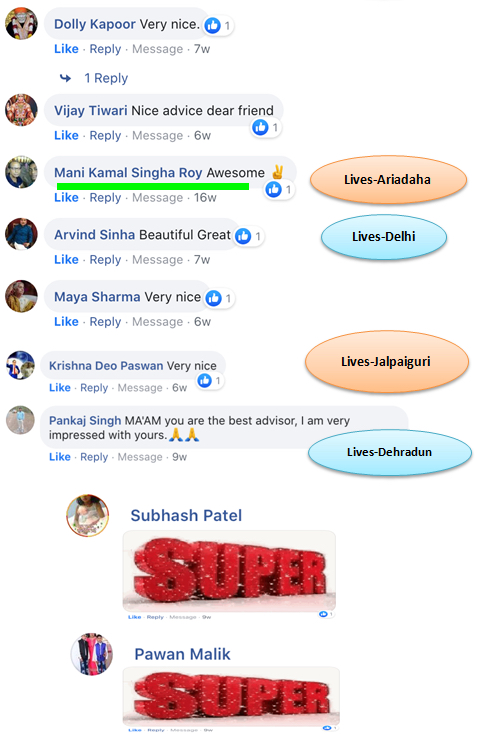Viewport: 478px width, 734px height.
Task: Click the thumbs-up icon on Maya Sharma's comment
Action: [x=213, y=298]
